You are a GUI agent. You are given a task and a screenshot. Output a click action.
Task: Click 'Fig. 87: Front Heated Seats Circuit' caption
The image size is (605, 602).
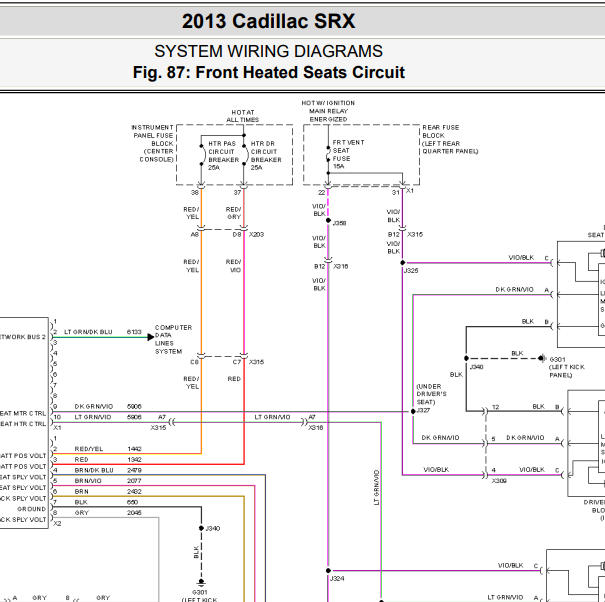(x=269, y=72)
